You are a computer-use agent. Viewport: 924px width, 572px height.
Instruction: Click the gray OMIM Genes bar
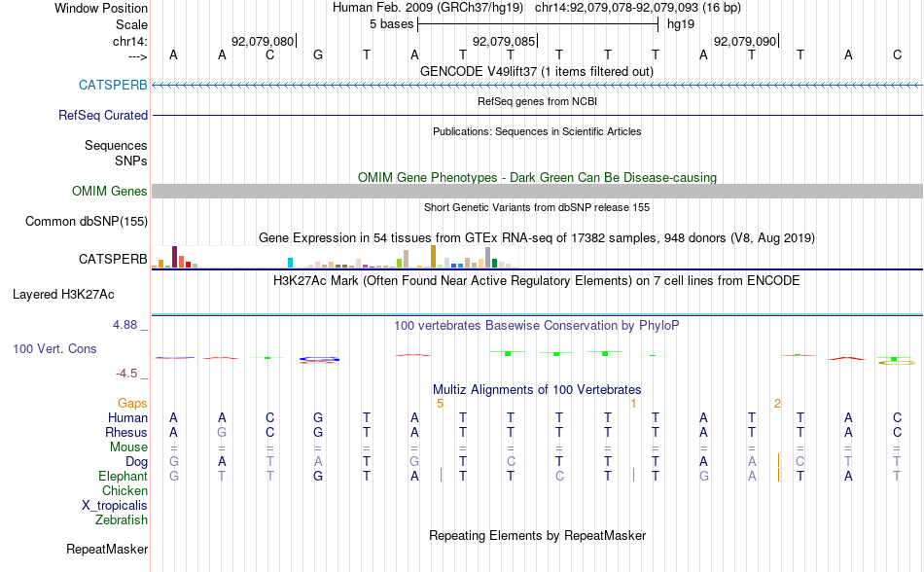[538, 192]
